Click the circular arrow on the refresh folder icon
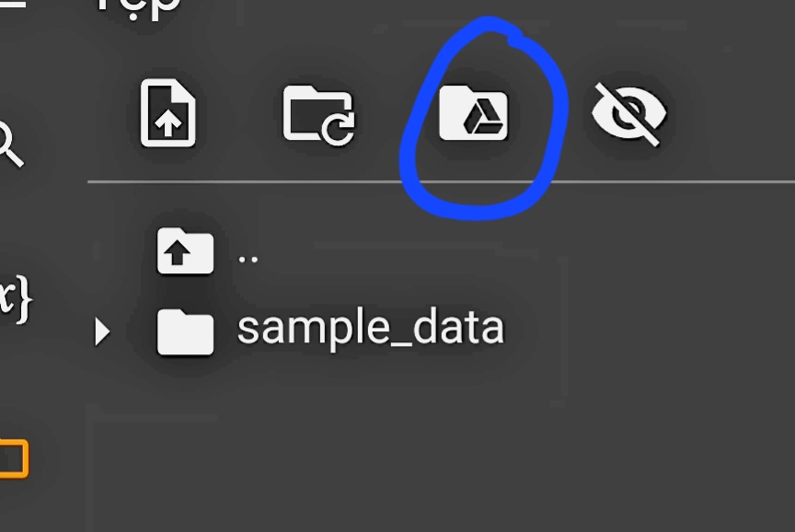The height and width of the screenshot is (532, 795). [x=339, y=128]
